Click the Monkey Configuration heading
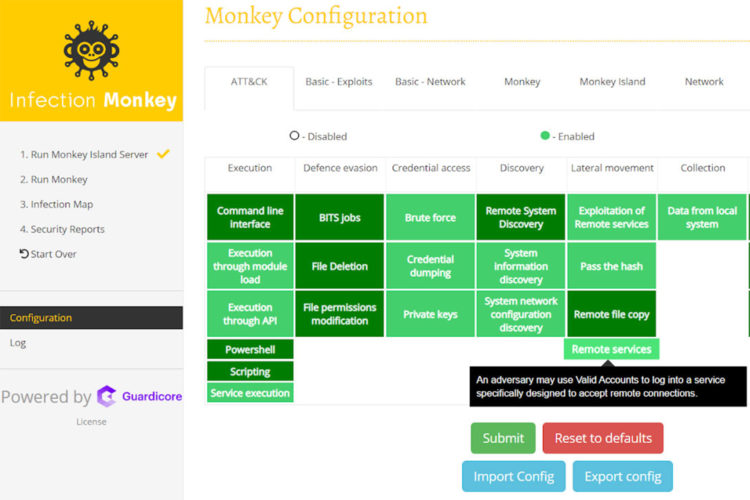 tap(316, 16)
